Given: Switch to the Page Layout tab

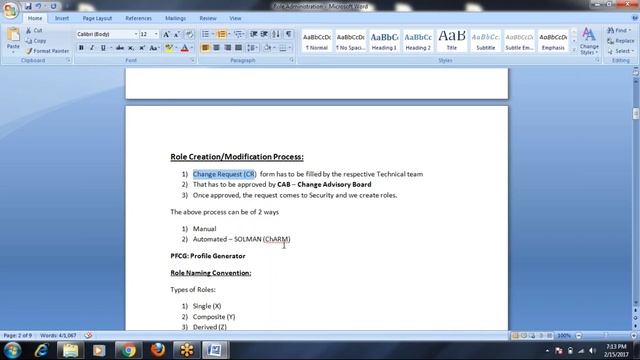Looking at the screenshot, I should [97, 18].
